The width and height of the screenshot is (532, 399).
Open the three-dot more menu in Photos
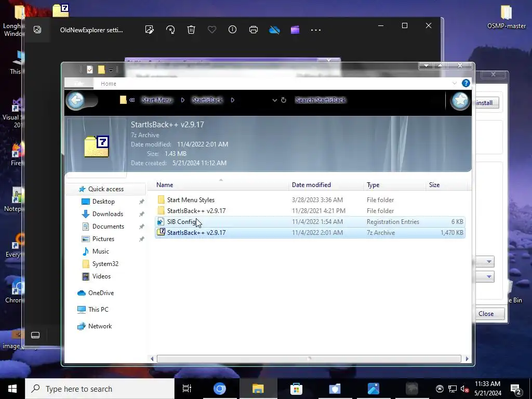(x=316, y=30)
